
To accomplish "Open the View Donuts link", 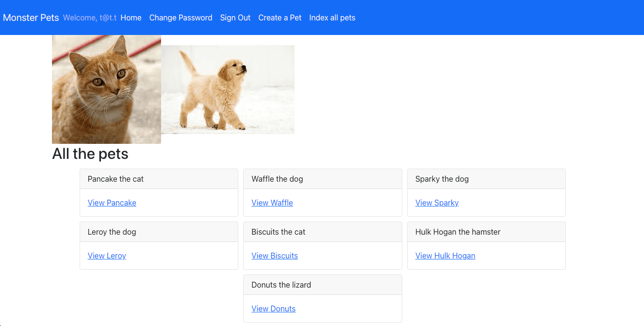I will tap(274, 309).
